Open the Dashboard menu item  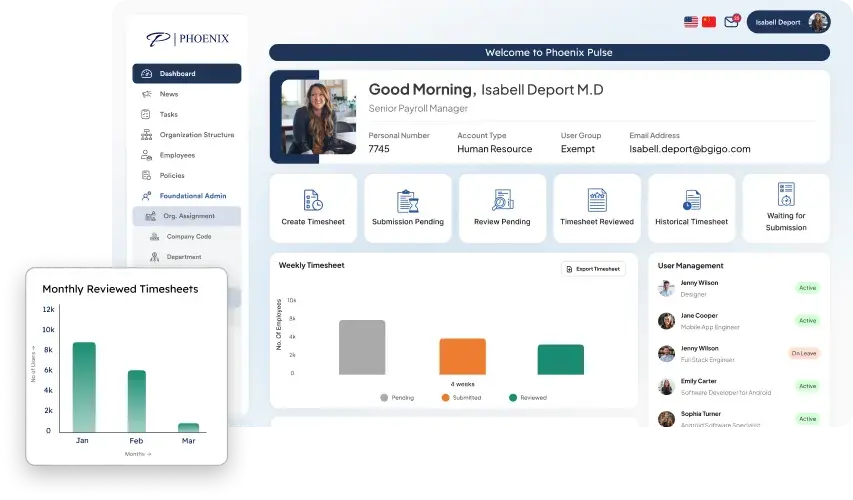point(187,73)
